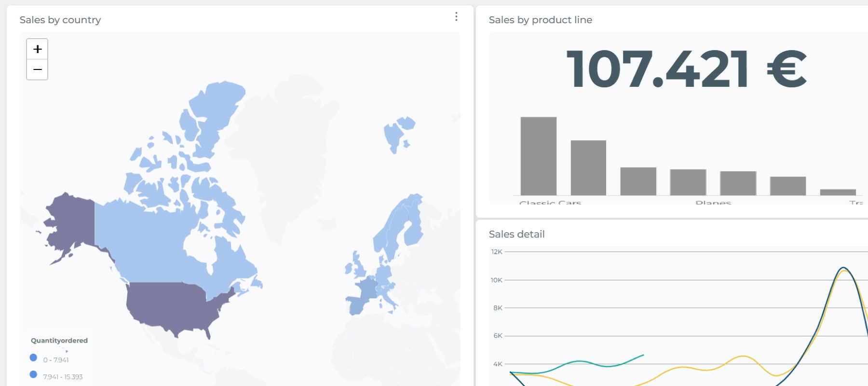The width and height of the screenshot is (868, 386).
Task: Click the peak of the dark blue line
Action: [843, 268]
